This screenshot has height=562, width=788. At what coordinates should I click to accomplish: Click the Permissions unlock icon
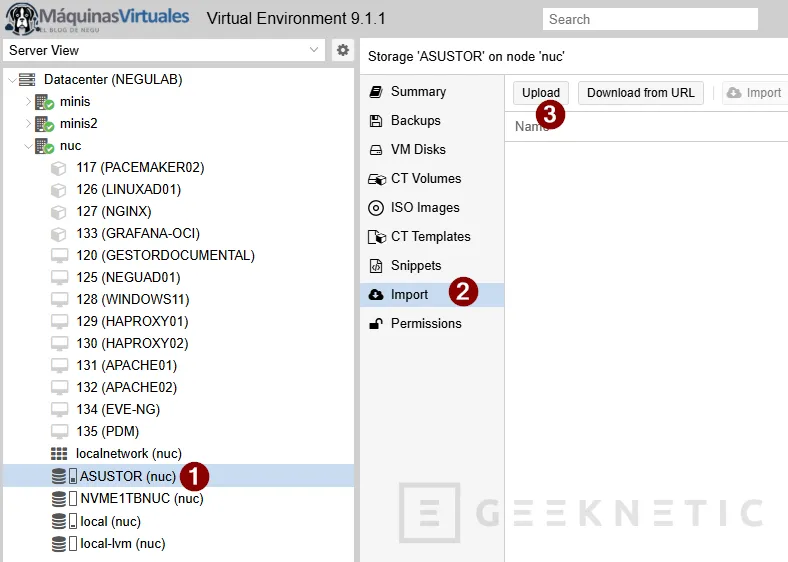pyautogui.click(x=375, y=324)
